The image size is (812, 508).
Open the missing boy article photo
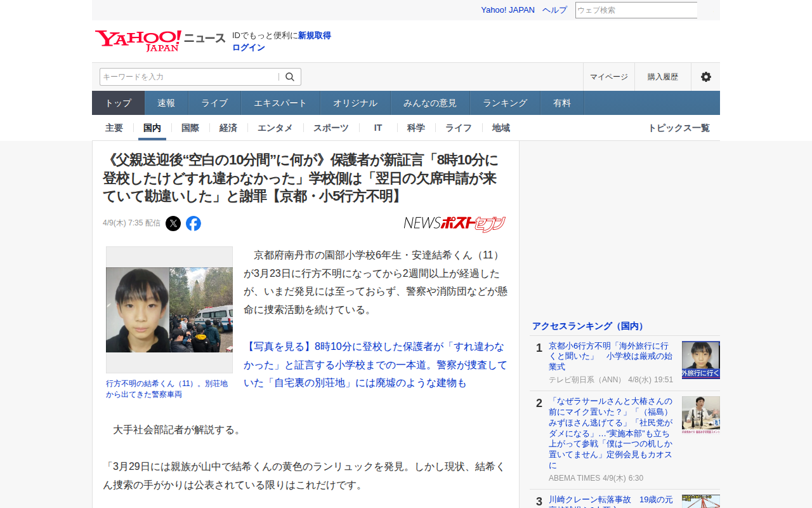(x=169, y=310)
